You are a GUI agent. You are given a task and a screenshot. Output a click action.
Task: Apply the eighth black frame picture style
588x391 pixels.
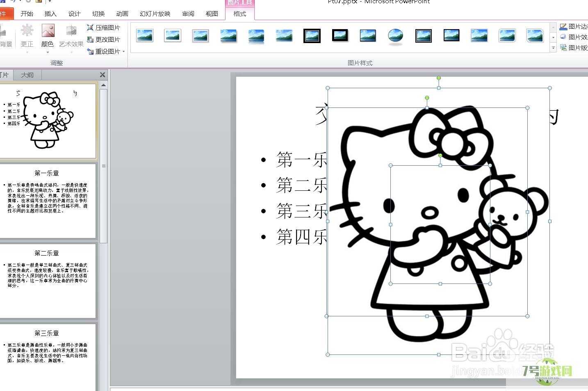(x=340, y=36)
